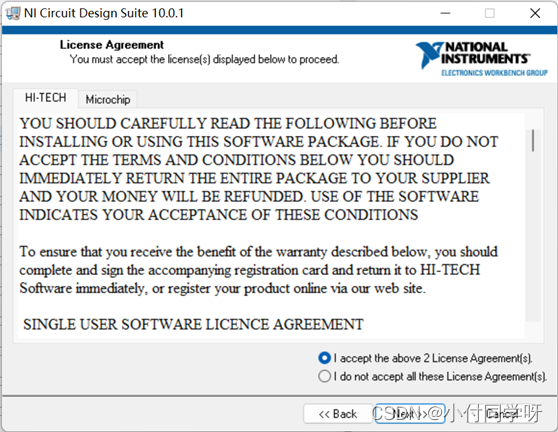The height and width of the screenshot is (432, 558).
Task: Click inside the license agreement text area
Action: click(x=271, y=226)
